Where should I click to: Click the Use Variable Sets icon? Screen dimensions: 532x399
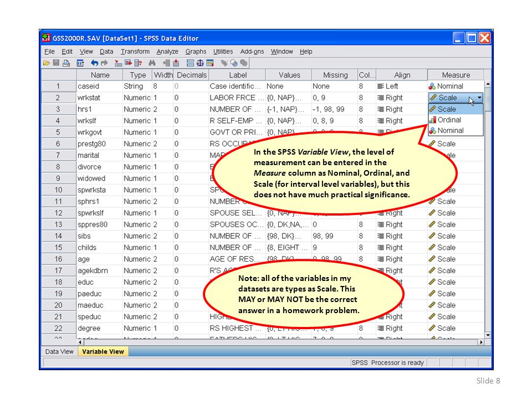(x=234, y=63)
